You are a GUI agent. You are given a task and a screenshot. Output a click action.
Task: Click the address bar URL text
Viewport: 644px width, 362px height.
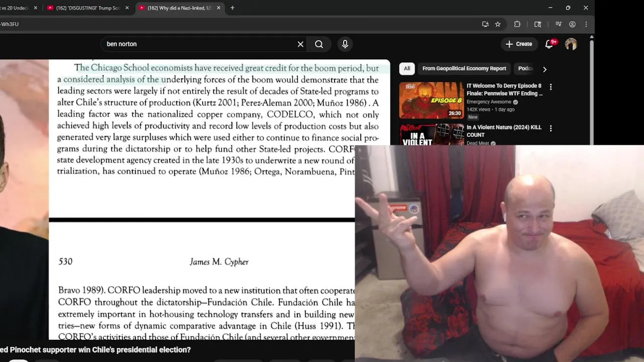9,24
